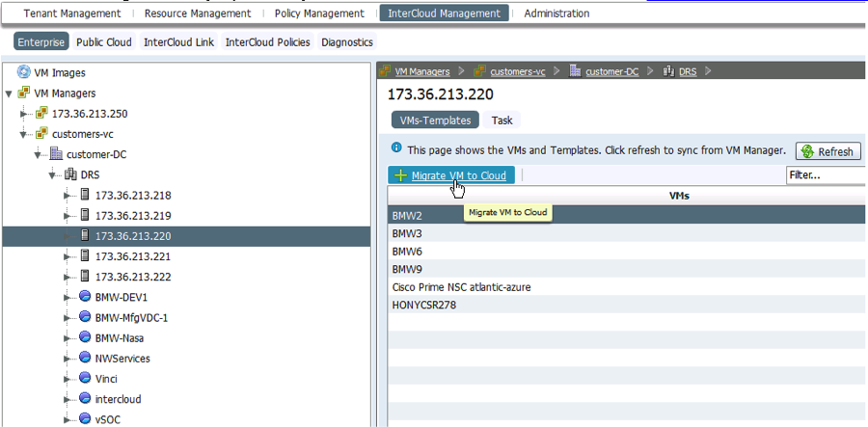Viewport: 868px width, 427px height.
Task: Switch to the Task tab
Action: [502, 120]
